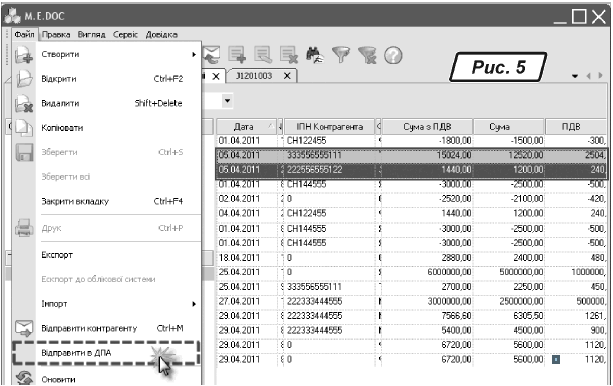Click the 5400,00 amount cell

[x=427, y=330]
